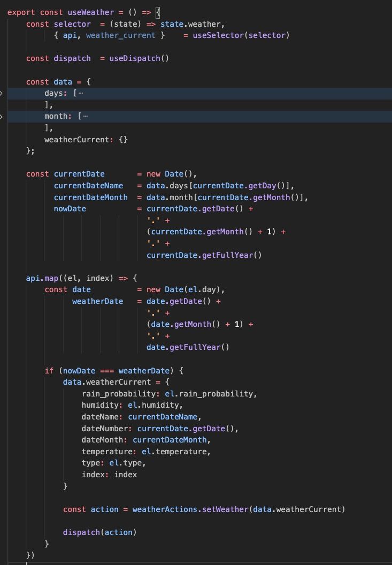Click the 'weatherDate' variable declaration

point(98,301)
